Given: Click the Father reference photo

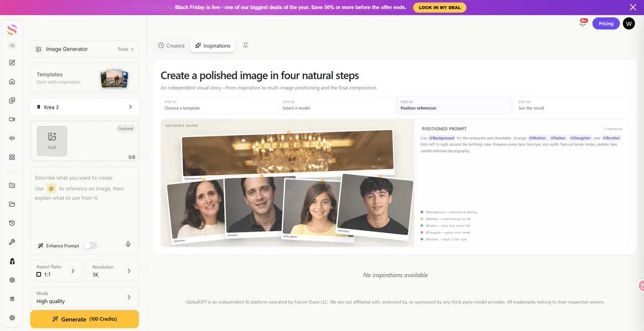Looking at the screenshot, I should click(254, 205).
